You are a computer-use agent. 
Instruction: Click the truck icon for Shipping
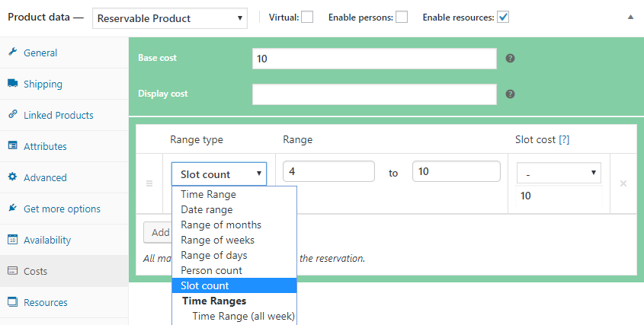click(12, 84)
